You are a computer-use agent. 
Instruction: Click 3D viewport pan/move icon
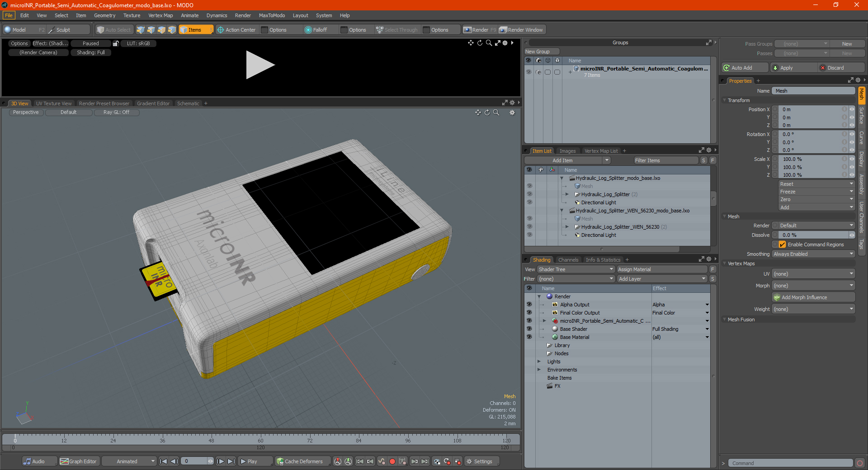click(478, 113)
